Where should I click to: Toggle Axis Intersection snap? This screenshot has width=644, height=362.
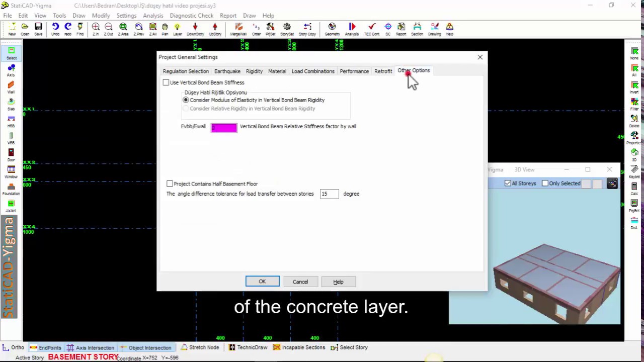click(91, 347)
